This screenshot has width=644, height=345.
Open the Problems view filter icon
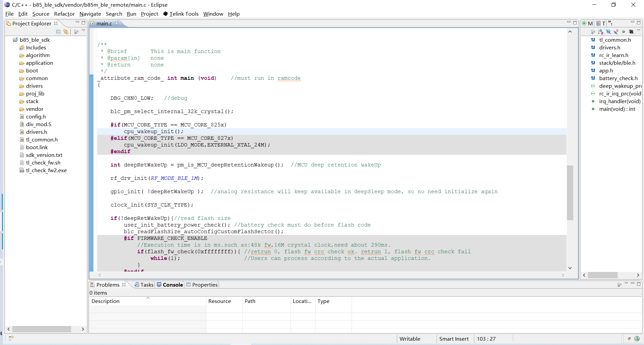(619, 284)
